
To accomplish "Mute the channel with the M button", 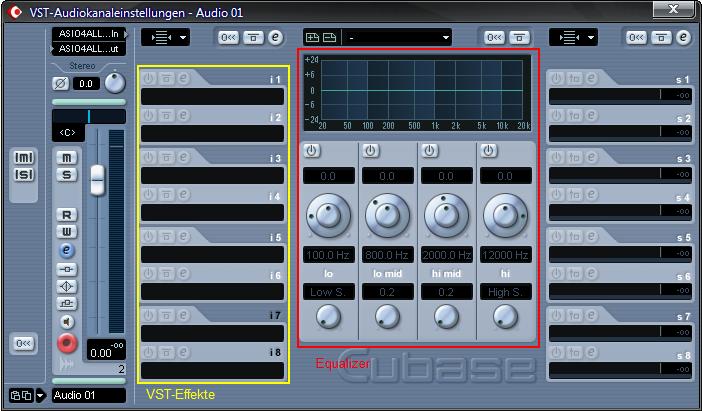I will [x=67, y=157].
